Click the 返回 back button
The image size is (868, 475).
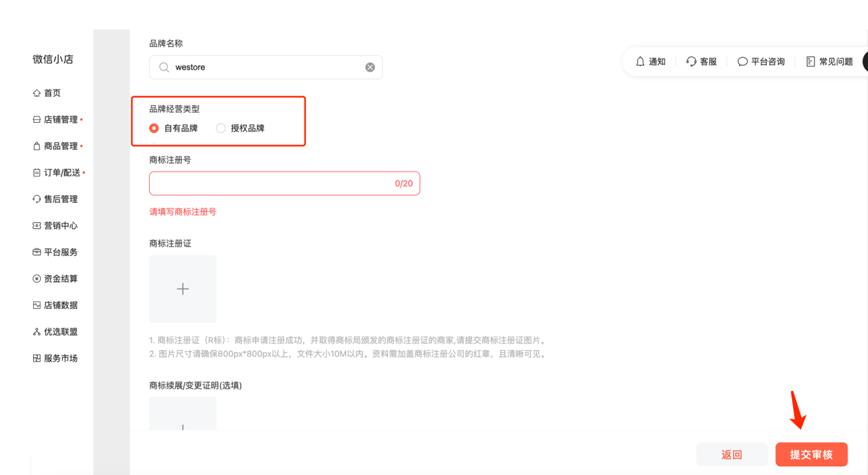tap(732, 455)
